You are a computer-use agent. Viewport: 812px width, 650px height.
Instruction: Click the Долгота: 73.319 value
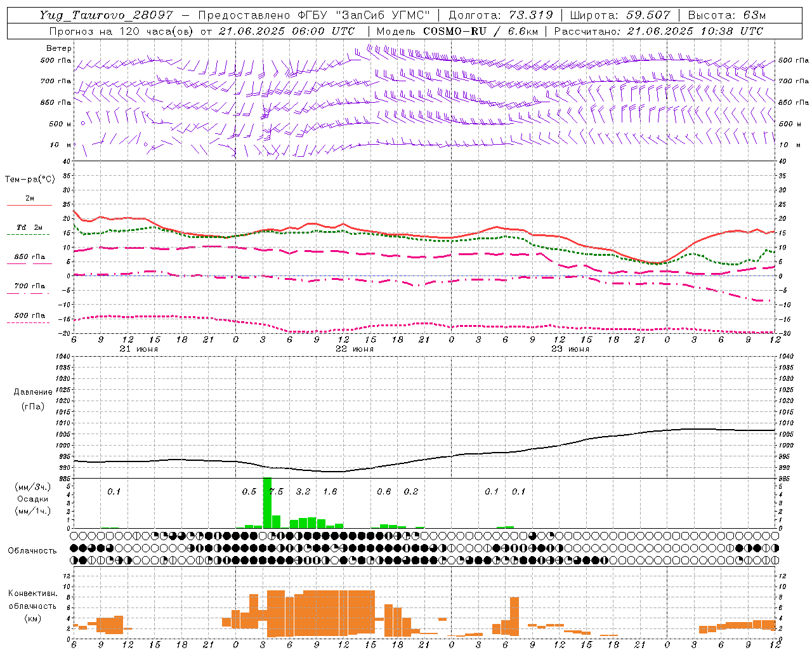tap(501, 15)
